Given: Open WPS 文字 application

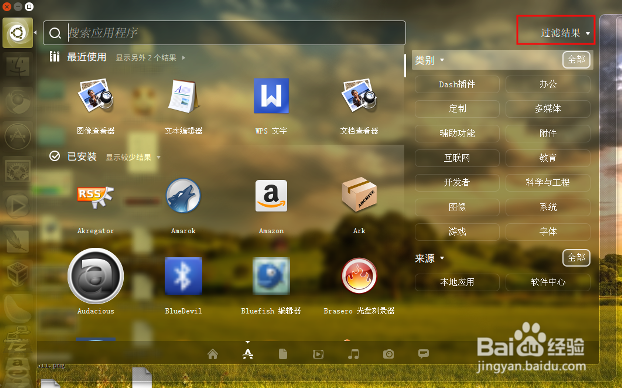Looking at the screenshot, I should (x=271, y=96).
